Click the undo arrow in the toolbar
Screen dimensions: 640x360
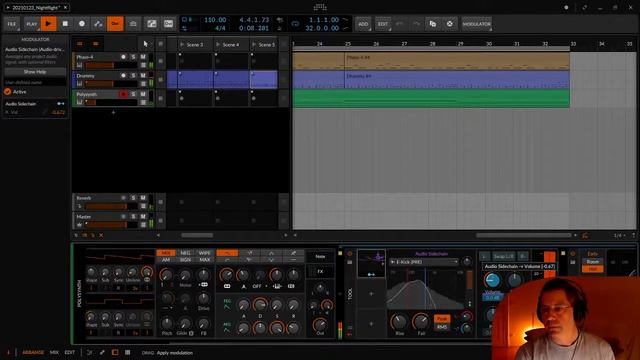[400, 24]
